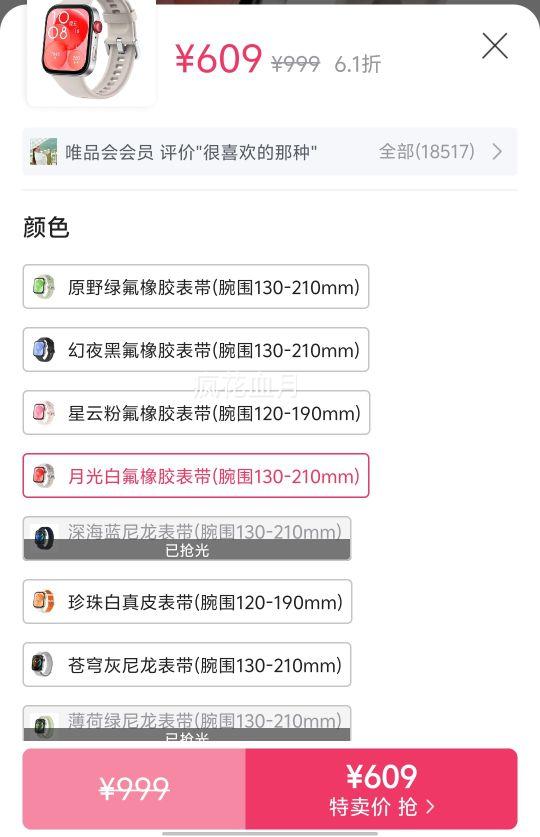Select 星云粉氟橡胶表带 color option
The width and height of the screenshot is (540, 837).
click(196, 413)
